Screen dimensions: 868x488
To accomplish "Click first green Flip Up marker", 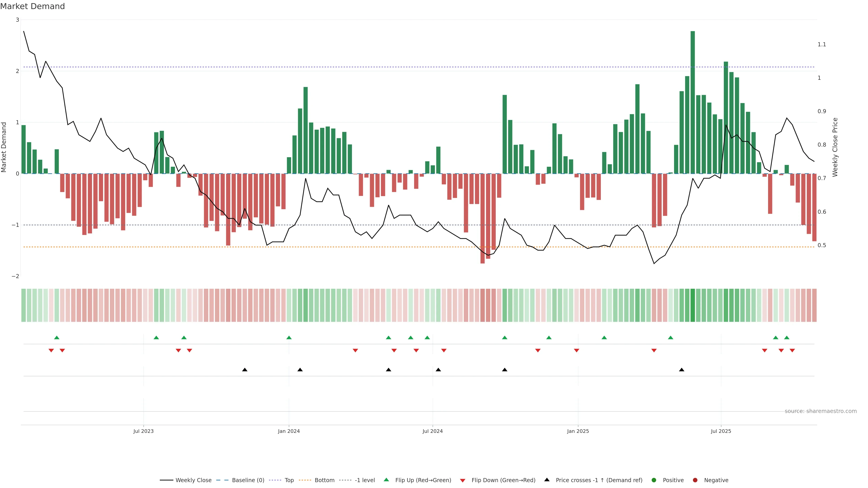I will (57, 338).
